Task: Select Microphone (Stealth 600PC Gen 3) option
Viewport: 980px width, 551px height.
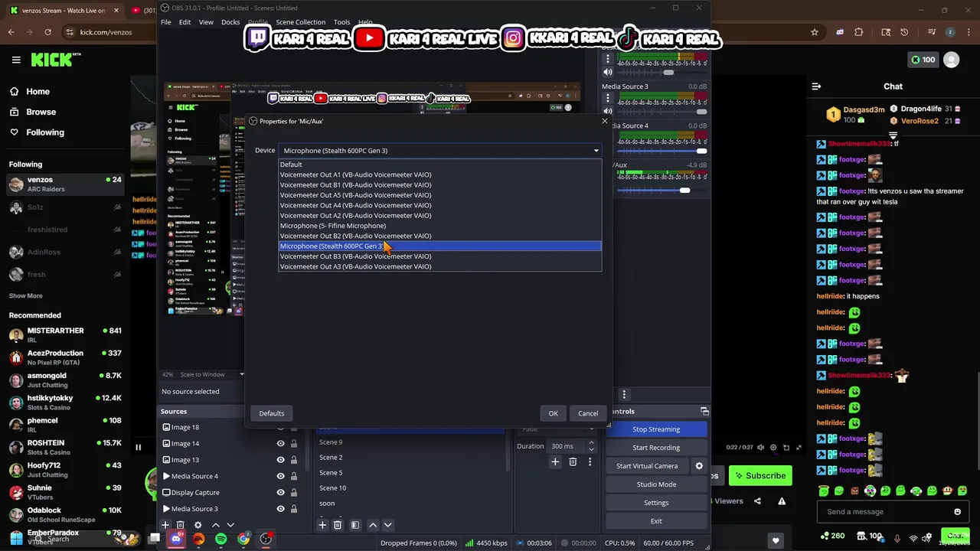Action: [x=439, y=246]
